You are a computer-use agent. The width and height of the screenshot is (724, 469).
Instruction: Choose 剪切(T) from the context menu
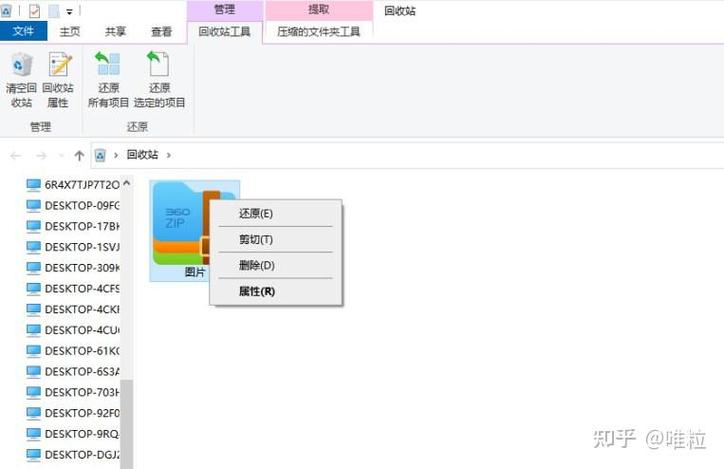click(x=276, y=239)
